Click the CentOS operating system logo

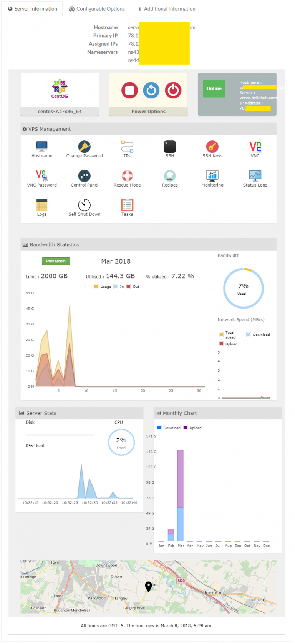60,88
